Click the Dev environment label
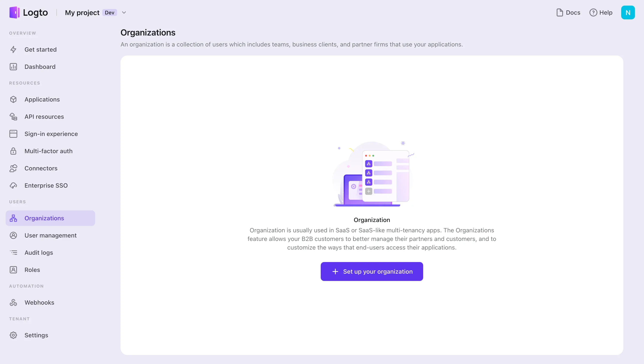Image resolution: width=644 pixels, height=364 pixels. tap(109, 12)
